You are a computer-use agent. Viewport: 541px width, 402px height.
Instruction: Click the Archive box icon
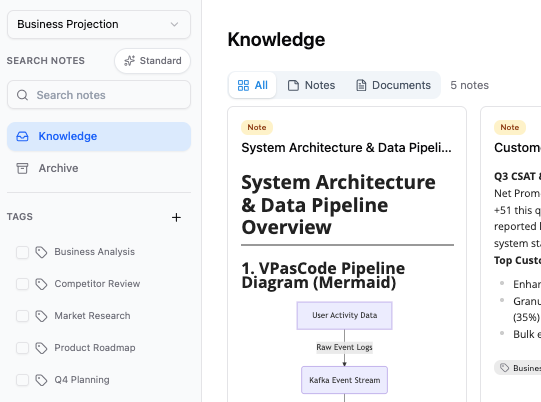[x=22, y=168]
